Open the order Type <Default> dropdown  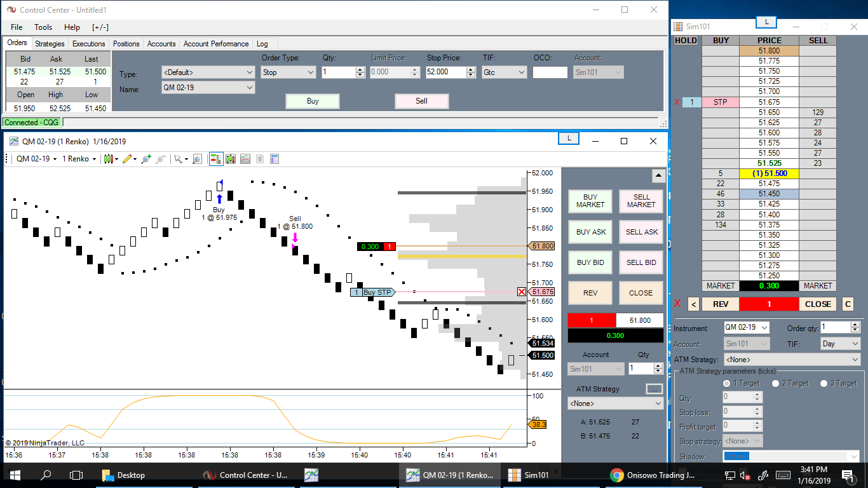[x=208, y=72]
